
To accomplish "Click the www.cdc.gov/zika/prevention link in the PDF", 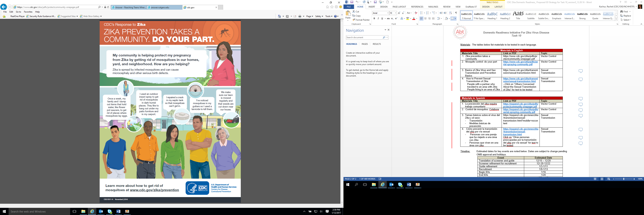I will point(154,190).
